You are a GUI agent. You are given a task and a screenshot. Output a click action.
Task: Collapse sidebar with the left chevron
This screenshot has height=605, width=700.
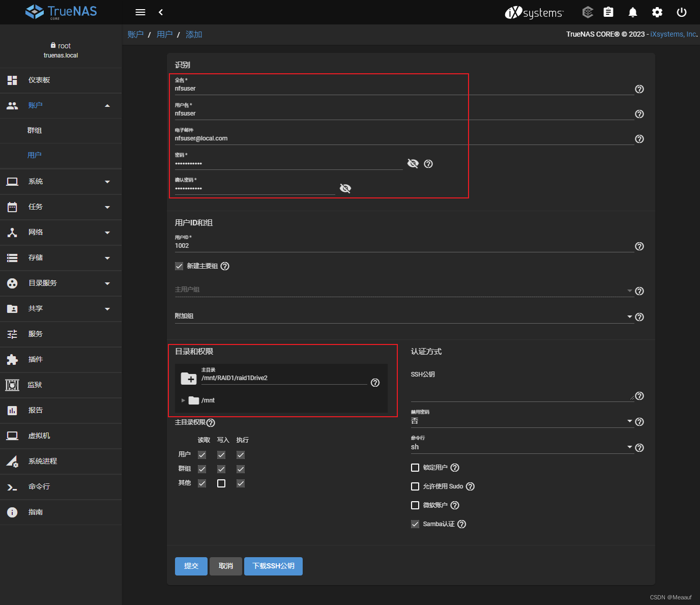tap(161, 12)
